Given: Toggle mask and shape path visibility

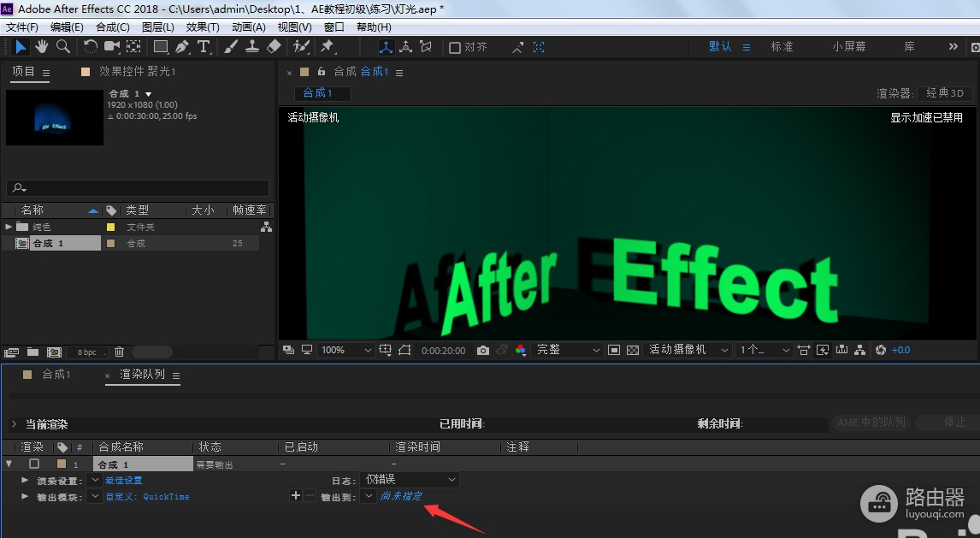Looking at the screenshot, I should [405, 350].
